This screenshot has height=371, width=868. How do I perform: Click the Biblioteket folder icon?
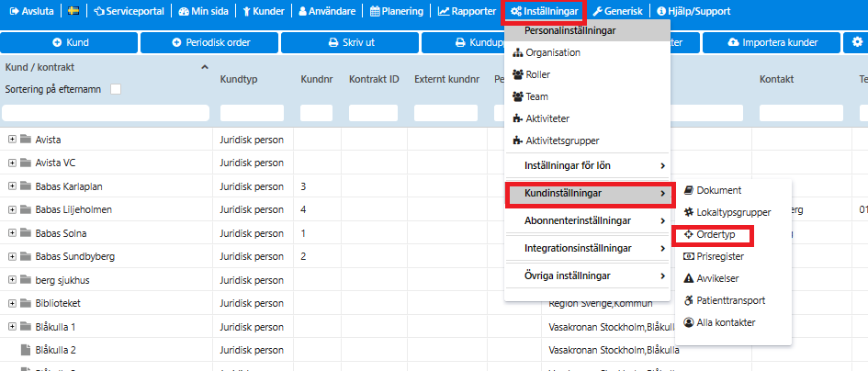tap(25, 303)
